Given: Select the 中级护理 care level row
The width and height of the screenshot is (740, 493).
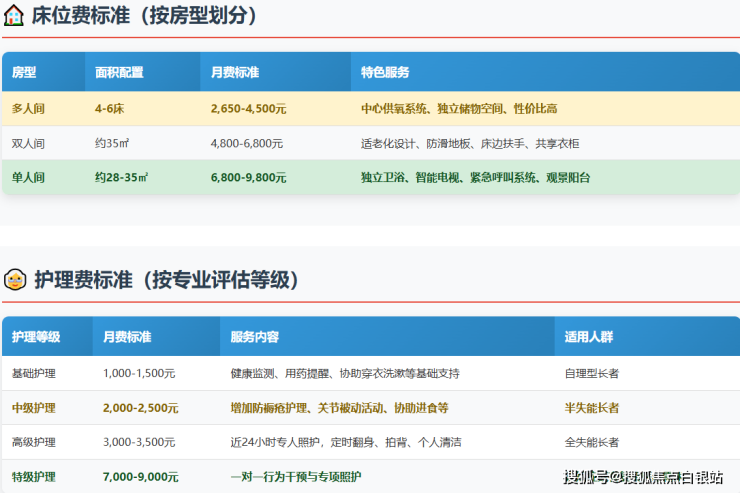Looking at the screenshot, I should (34, 408).
